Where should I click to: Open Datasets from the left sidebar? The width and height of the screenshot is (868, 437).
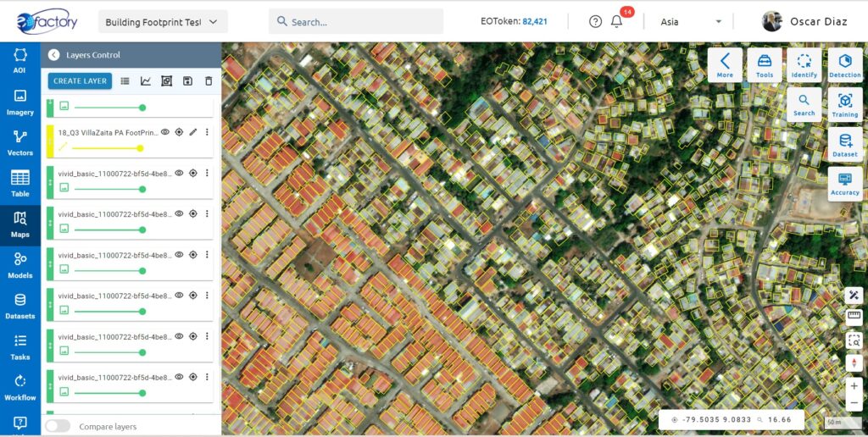(20, 306)
